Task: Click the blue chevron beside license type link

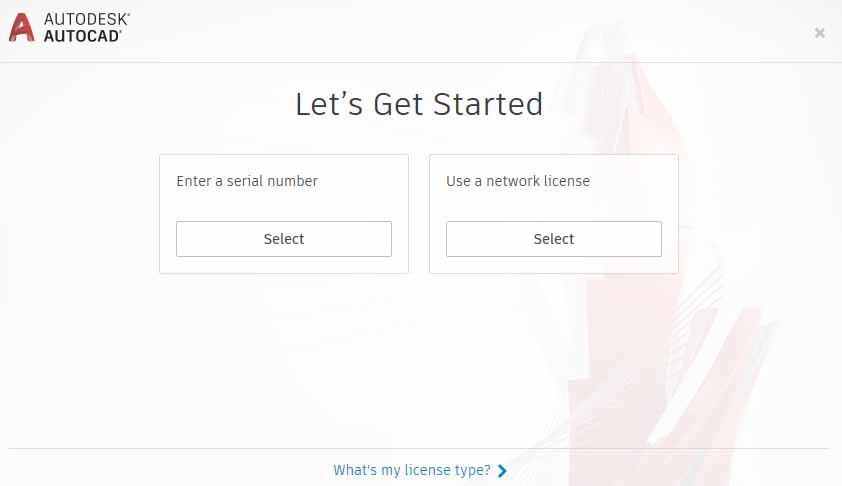Action: tap(502, 471)
